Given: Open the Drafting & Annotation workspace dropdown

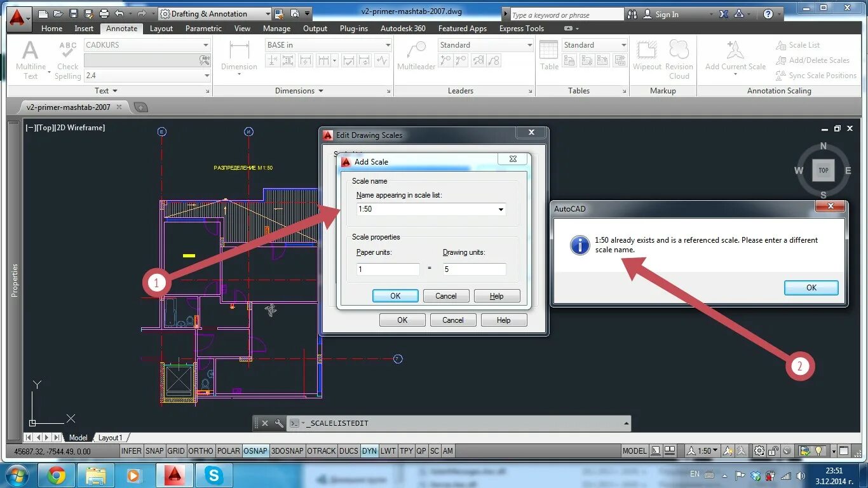Looking at the screenshot, I should pos(267,13).
